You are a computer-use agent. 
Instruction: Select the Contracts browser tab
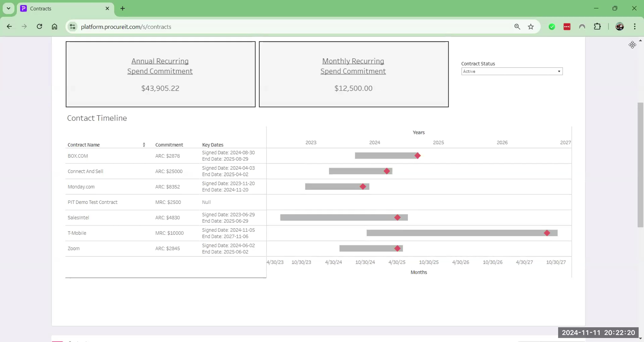pyautogui.click(x=66, y=9)
